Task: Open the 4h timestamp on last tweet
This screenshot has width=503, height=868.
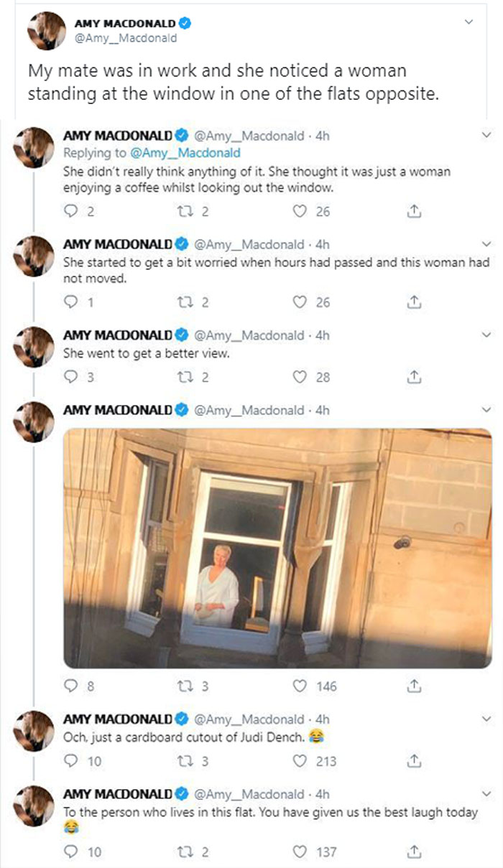Action: point(323,794)
